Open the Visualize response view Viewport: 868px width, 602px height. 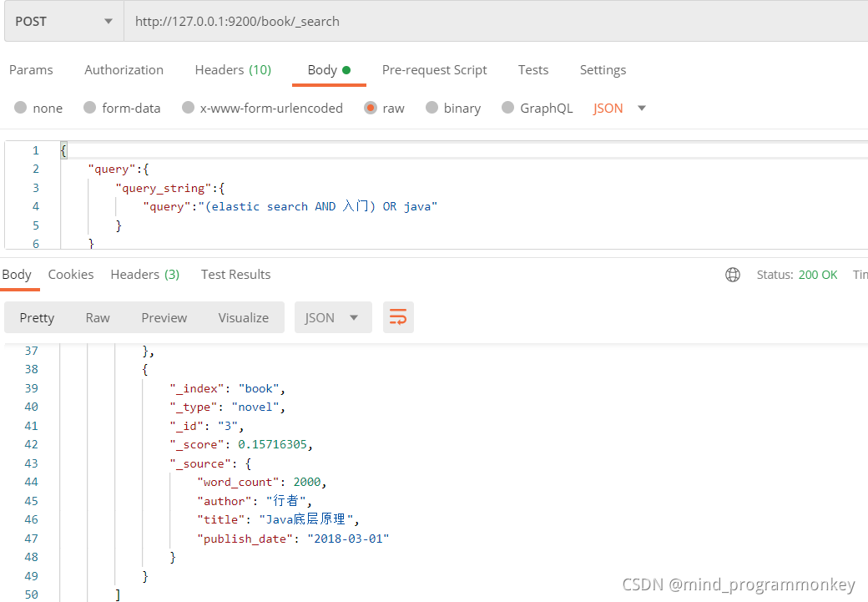[244, 318]
